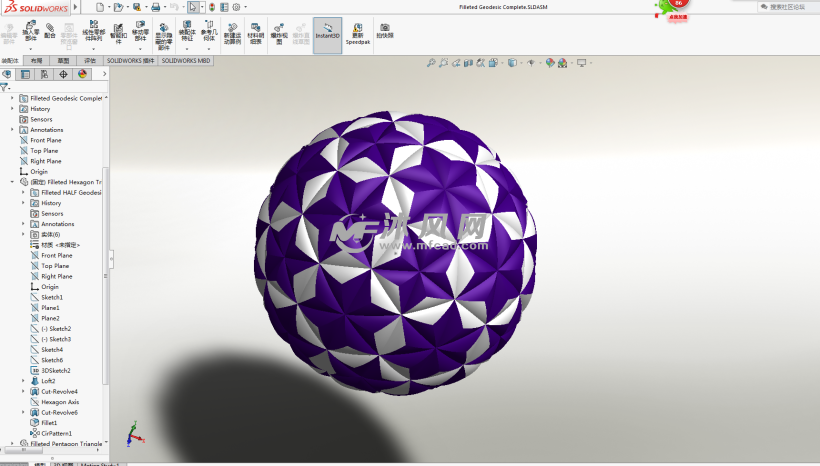The height and width of the screenshot is (466, 820).
Task: Open the DimXpertManager crosshair tab
Action: 63,74
